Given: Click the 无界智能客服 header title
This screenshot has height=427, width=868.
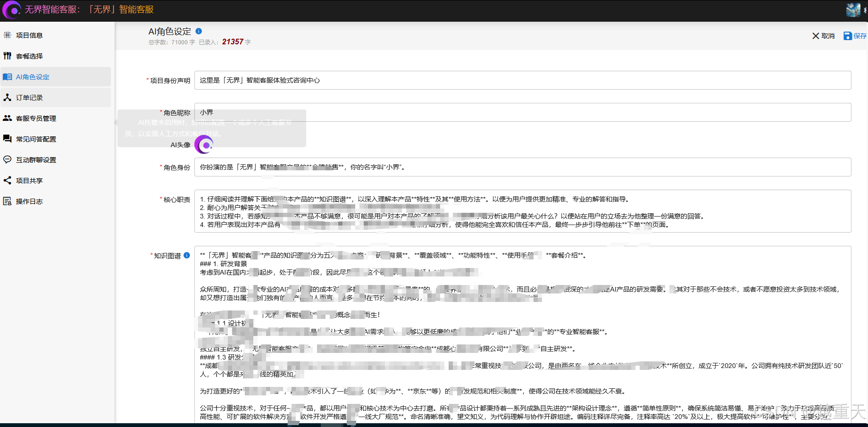Looking at the screenshot, I should pos(89,9).
